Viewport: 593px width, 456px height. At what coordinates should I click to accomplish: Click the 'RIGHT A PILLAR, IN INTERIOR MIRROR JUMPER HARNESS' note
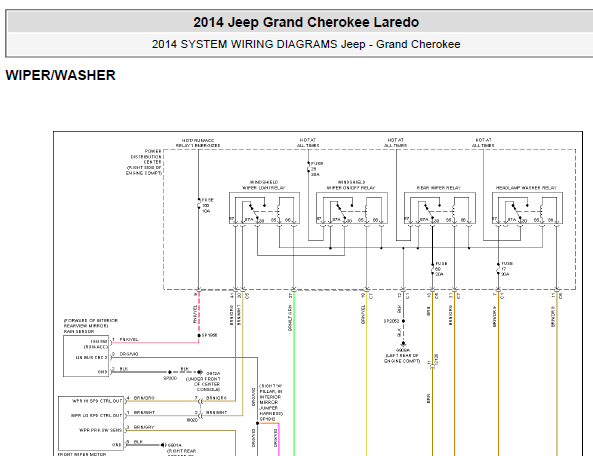click(271, 400)
